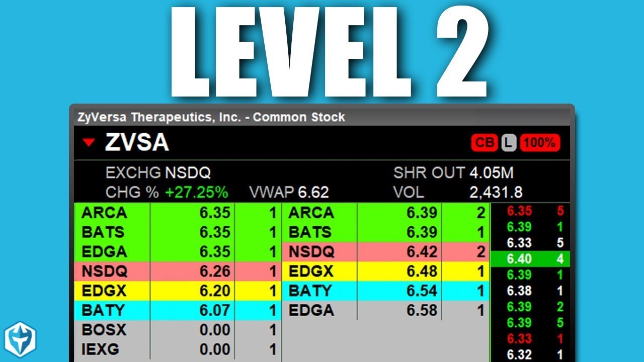The image size is (644, 362).
Task: Select the BOSX bid row
Action: tap(178, 330)
